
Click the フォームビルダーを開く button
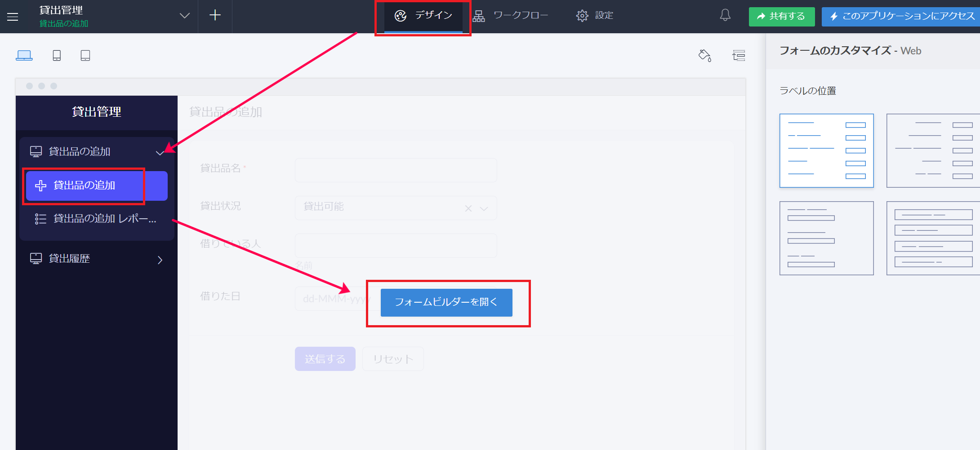[446, 302]
